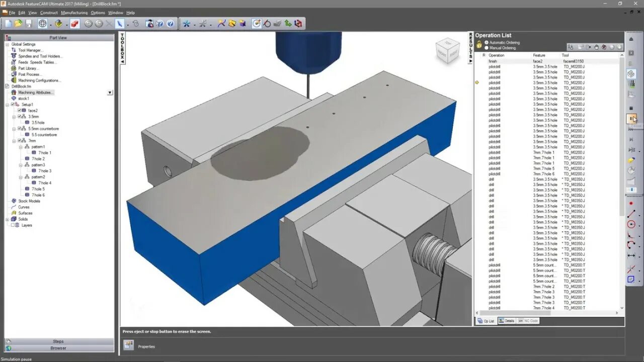Screen dimensions: 644x362
Task: Click the Steps panel button
Action: tap(58, 341)
